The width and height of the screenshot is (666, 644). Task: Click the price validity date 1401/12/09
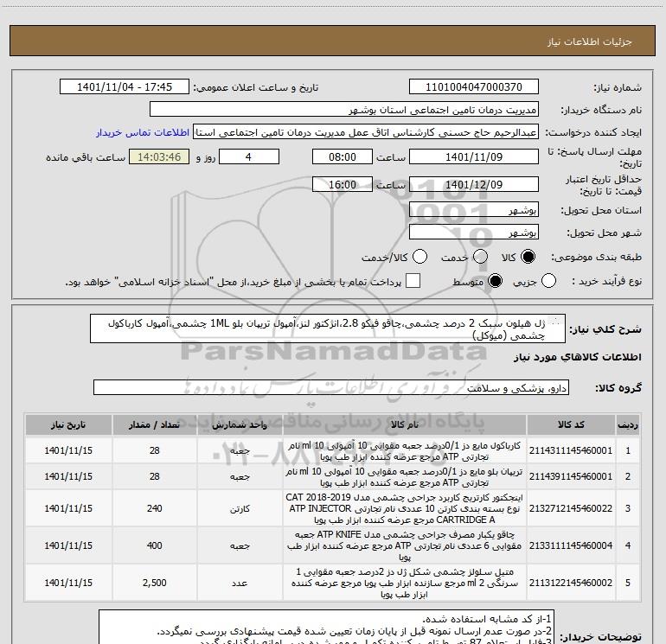(x=474, y=185)
